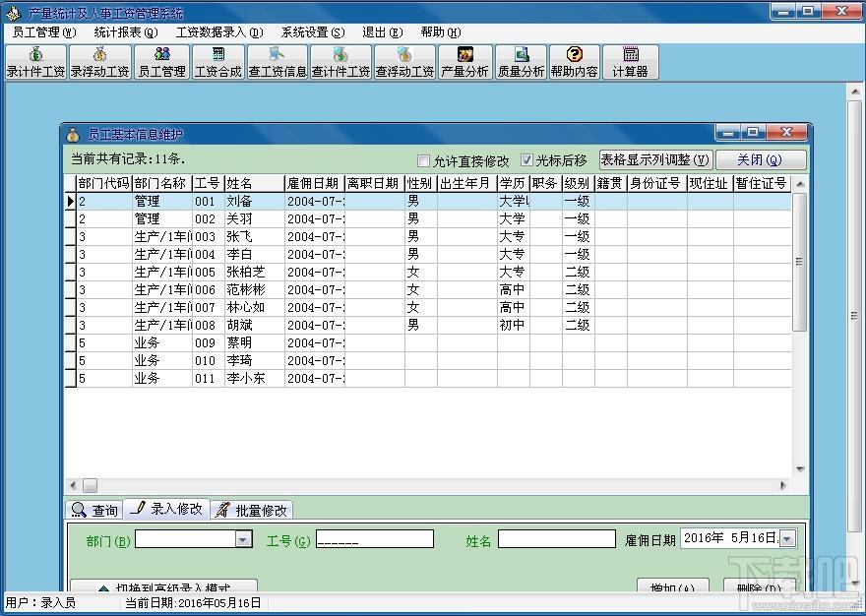Viewport: 866px width, 616px height.
Task: Click 部门代码 column header
Action: pos(104,183)
